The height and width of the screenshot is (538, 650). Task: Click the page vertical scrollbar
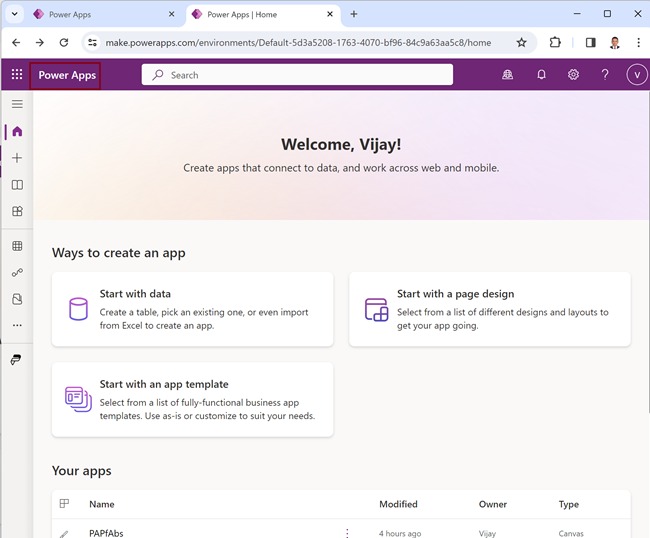647,252
